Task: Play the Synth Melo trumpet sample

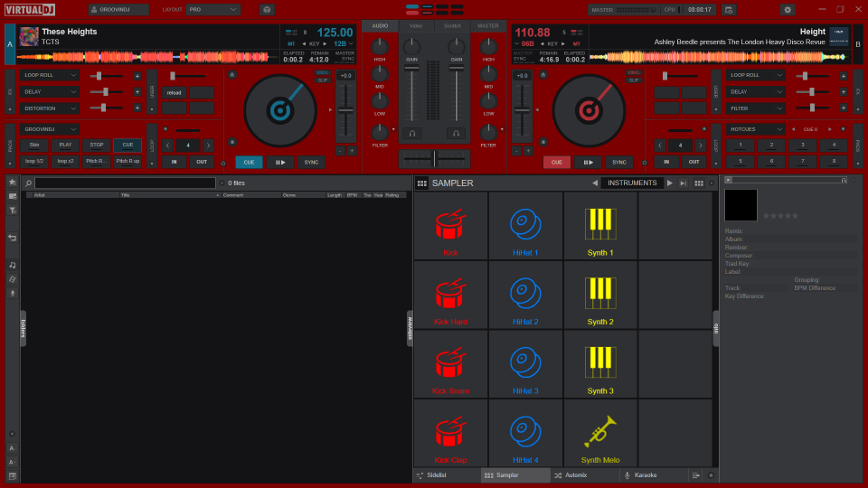Action: 600,433
